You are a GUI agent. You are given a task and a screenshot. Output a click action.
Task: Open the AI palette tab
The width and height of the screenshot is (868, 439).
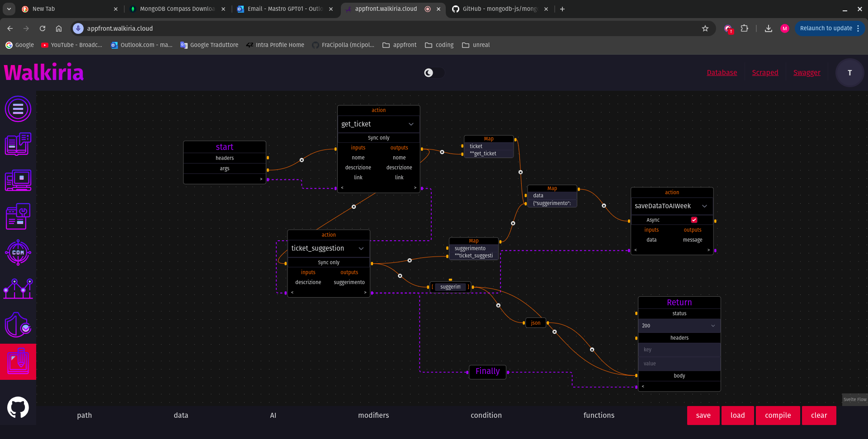point(273,415)
